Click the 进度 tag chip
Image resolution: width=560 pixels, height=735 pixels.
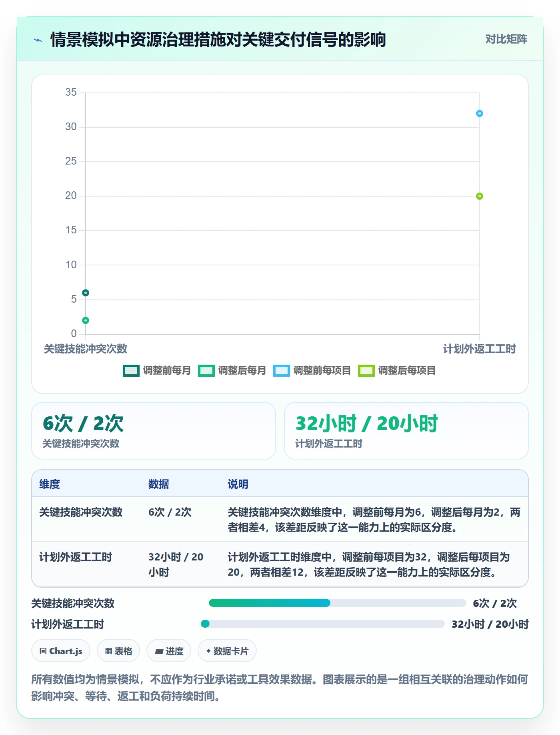[169, 651]
